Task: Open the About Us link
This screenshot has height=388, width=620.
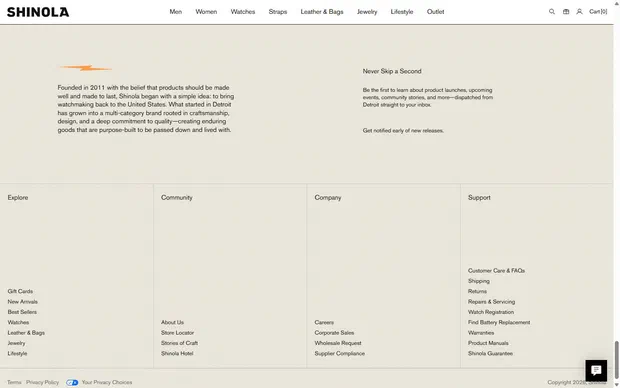Action: [172, 322]
